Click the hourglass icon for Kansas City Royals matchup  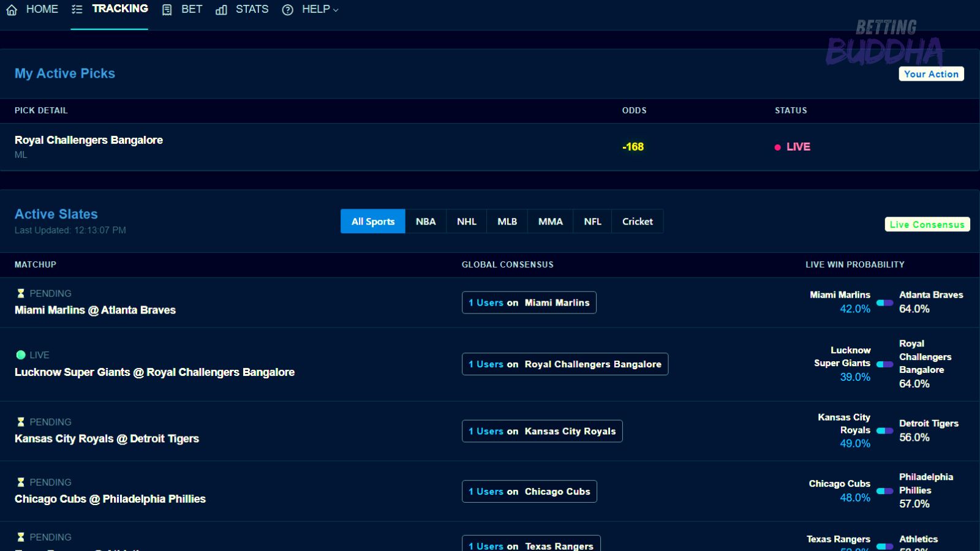point(21,422)
